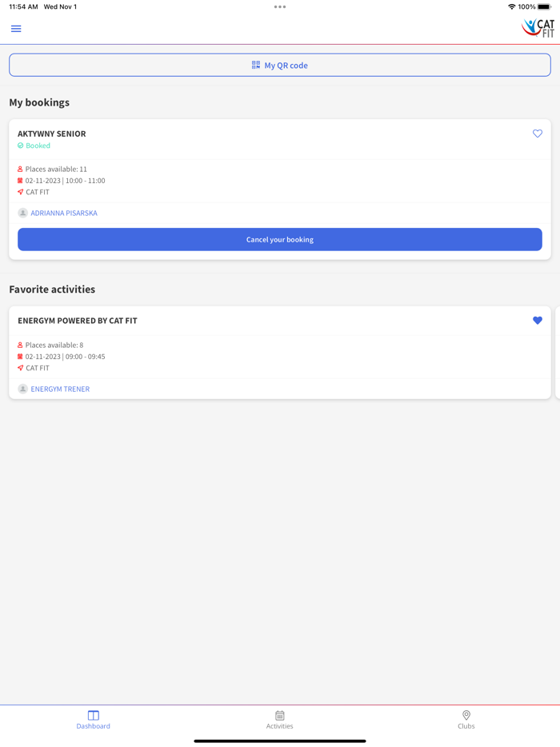Switch to the Activities tab

tap(280, 720)
